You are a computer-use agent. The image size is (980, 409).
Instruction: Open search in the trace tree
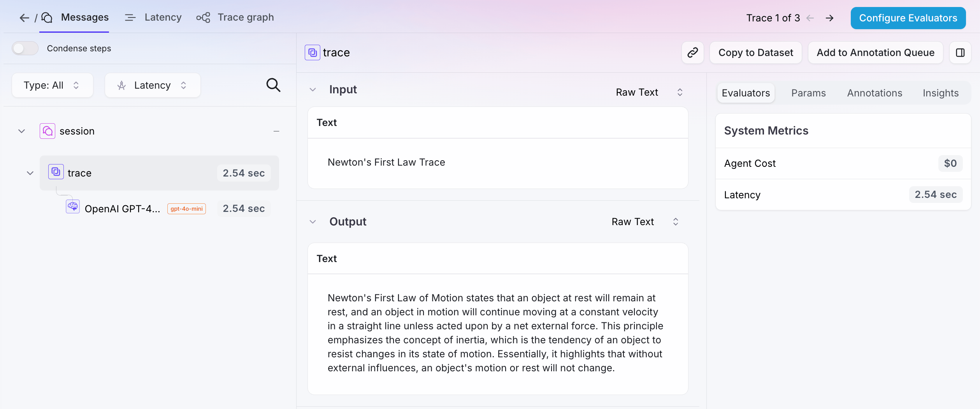click(273, 85)
